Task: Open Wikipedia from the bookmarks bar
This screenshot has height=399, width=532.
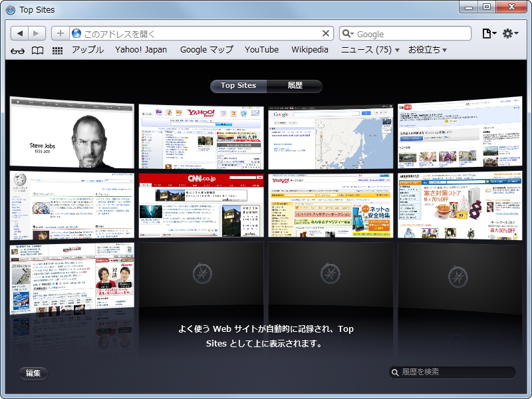Action: pyautogui.click(x=310, y=50)
